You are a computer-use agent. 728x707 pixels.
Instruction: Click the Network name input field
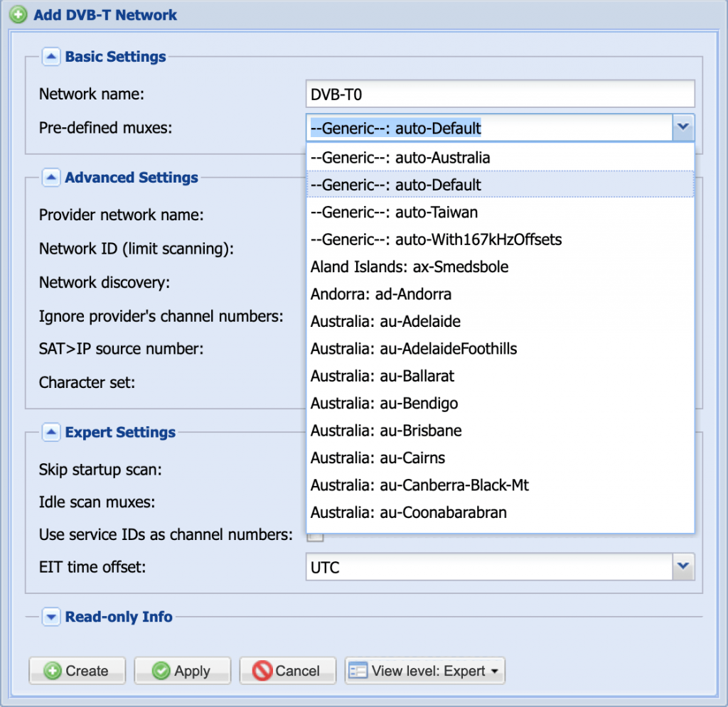point(500,94)
